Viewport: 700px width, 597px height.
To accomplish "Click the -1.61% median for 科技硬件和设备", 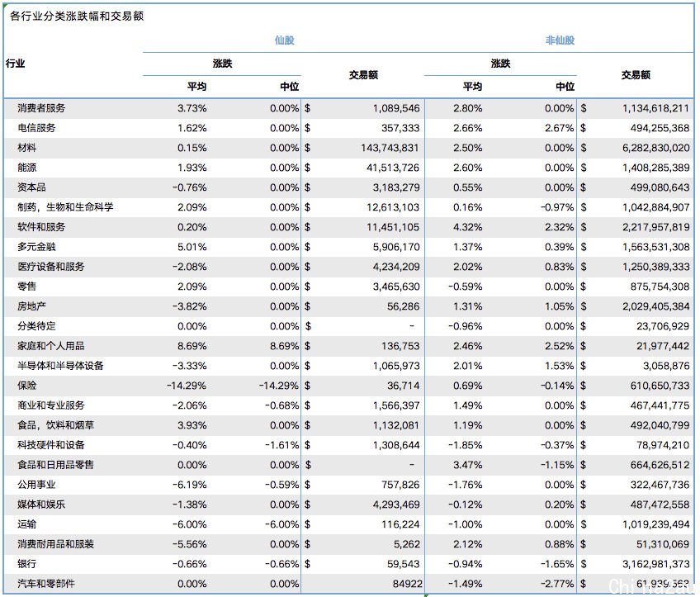I will coord(282,445).
